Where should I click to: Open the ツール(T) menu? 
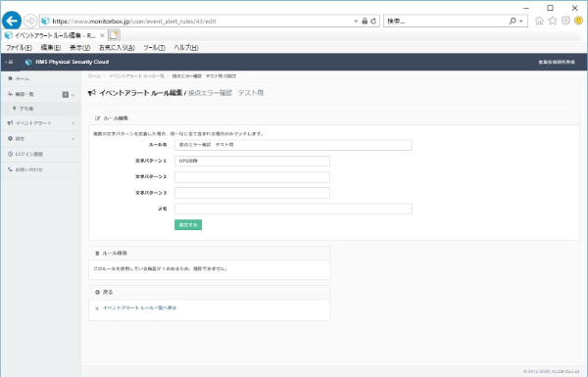[154, 48]
